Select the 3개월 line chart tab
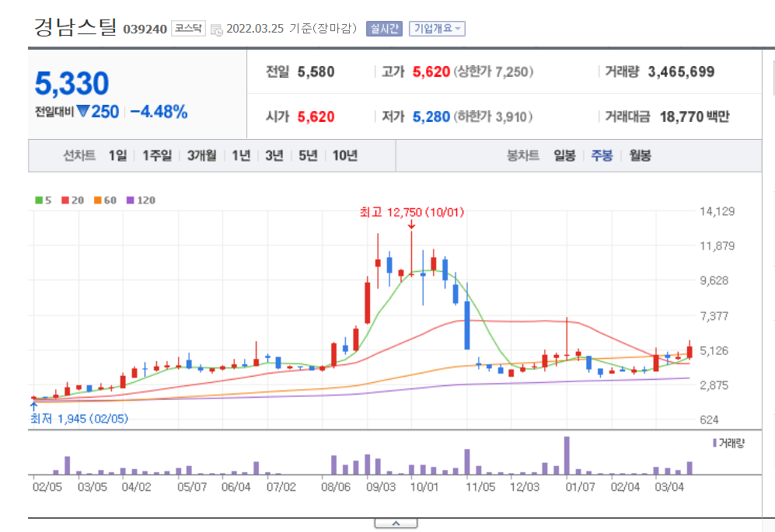Viewport: 775px width, 532px height. pyautogui.click(x=201, y=155)
